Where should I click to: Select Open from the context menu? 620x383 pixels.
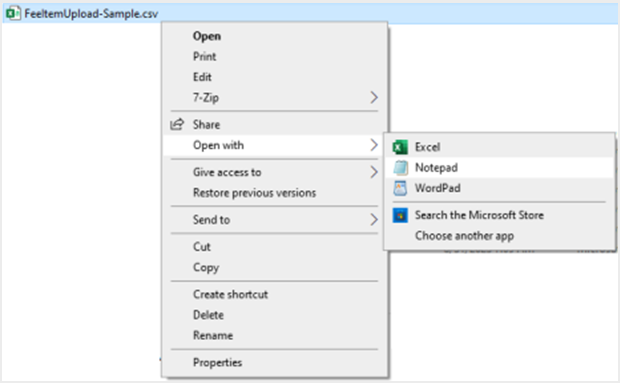pos(207,36)
